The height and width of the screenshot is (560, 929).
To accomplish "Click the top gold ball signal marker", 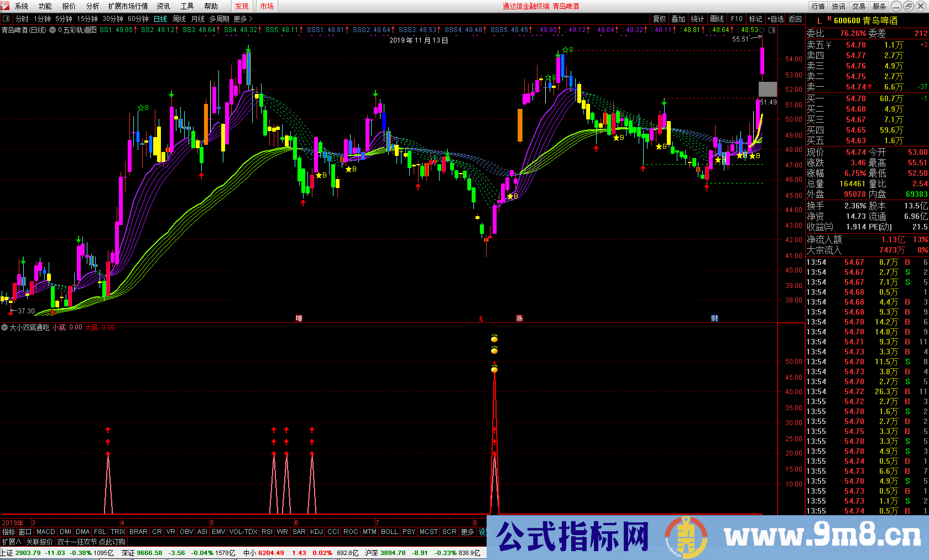I will pyautogui.click(x=494, y=338).
